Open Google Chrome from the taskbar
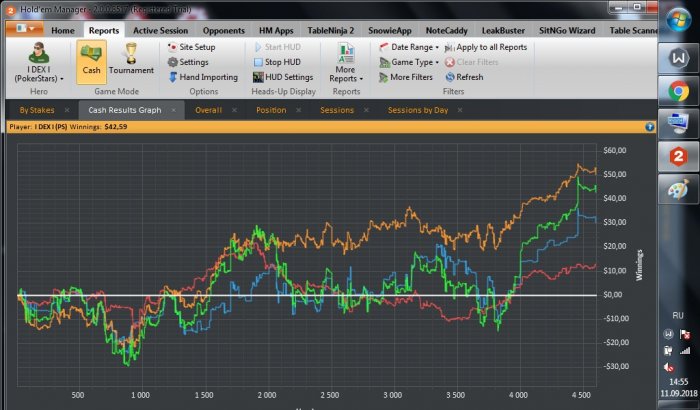 coord(678,92)
